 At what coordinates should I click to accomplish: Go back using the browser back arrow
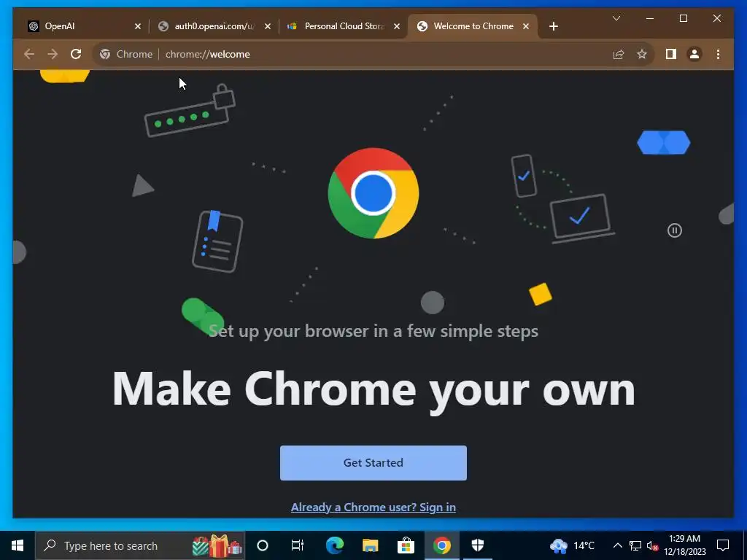(29, 54)
